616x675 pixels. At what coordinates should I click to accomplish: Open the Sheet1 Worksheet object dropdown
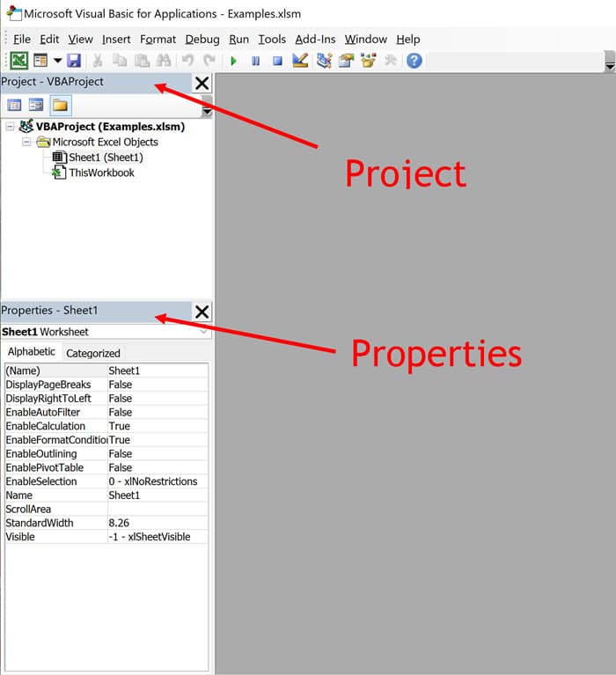click(203, 332)
